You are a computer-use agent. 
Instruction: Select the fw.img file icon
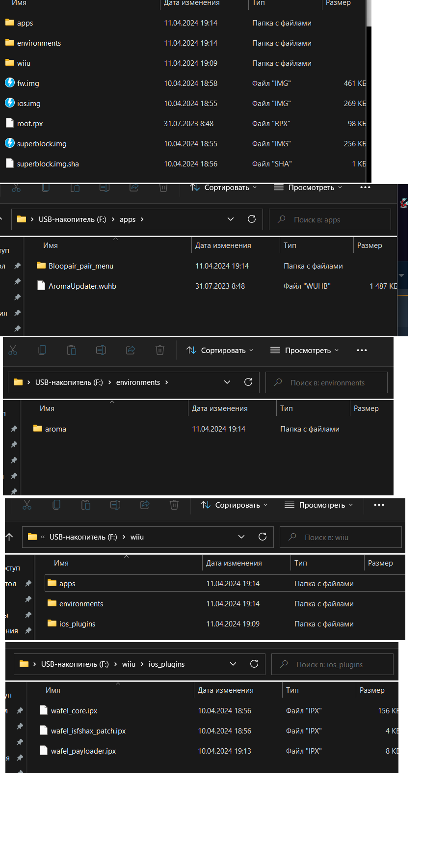(10, 83)
